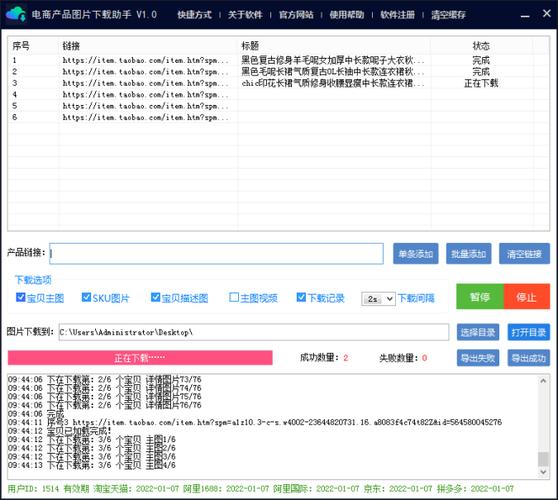
Task: Open the 2s download interval dropdown
Action: tap(378, 299)
